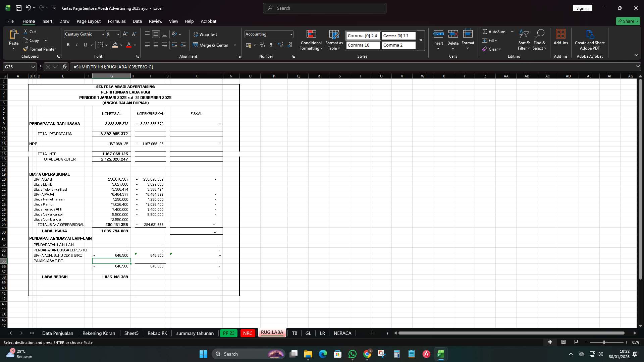The image size is (644, 362).
Task: Click the Sign in button
Action: [x=582, y=8]
